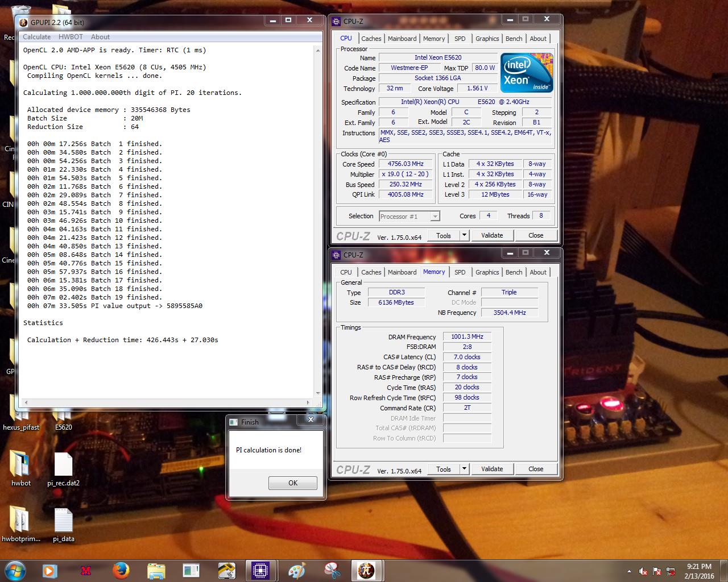Click the GPUPI vertical scrollbar down arrow

click(x=318, y=393)
